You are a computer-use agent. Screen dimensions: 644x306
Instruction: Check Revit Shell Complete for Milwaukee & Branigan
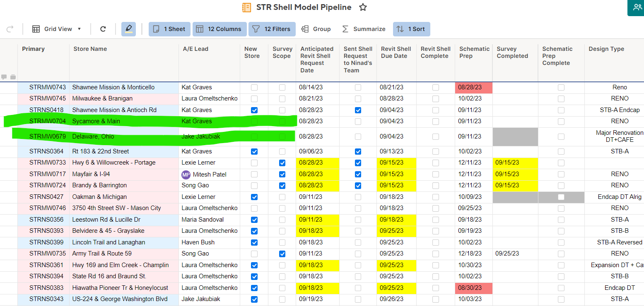(x=435, y=99)
